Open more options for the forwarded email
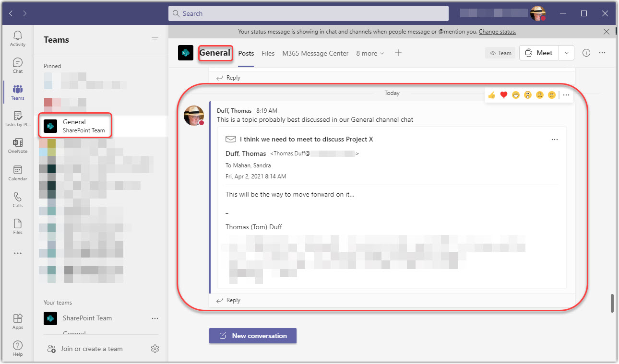 (x=555, y=139)
